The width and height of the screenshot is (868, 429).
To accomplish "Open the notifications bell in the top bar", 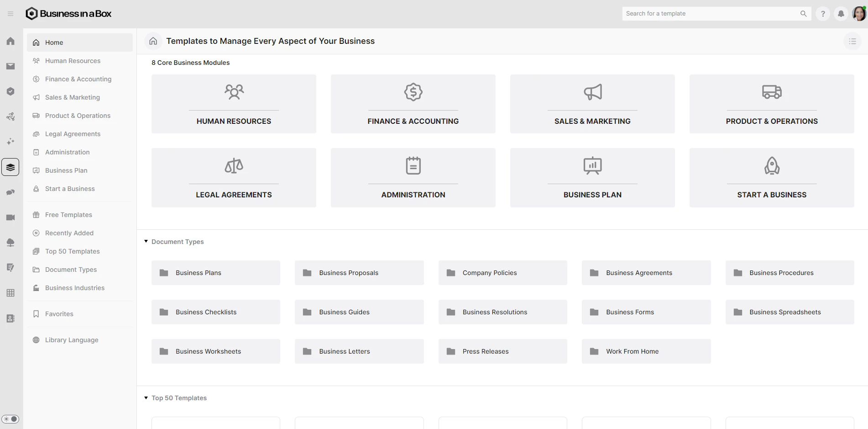I will click(841, 13).
